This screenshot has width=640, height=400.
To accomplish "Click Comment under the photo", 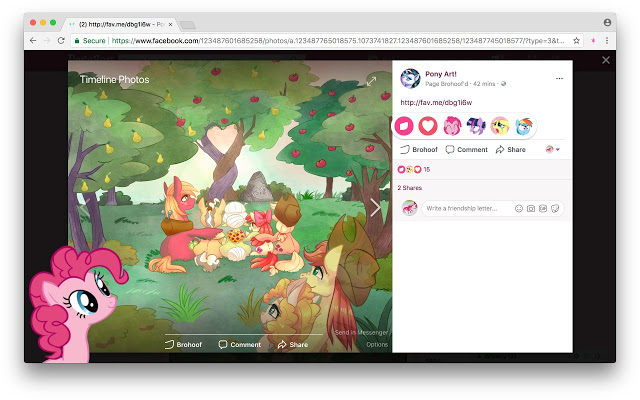I will point(240,344).
